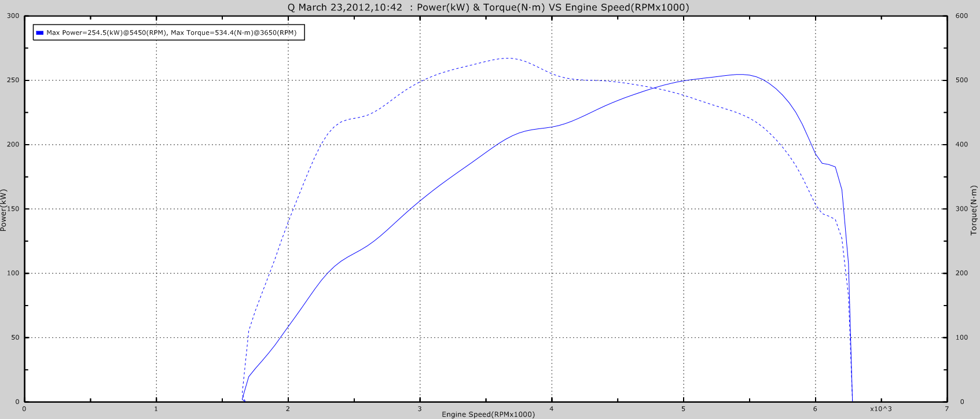The width and height of the screenshot is (980, 419).
Task: Click the 600 tick on the torque axis
Action: point(961,16)
